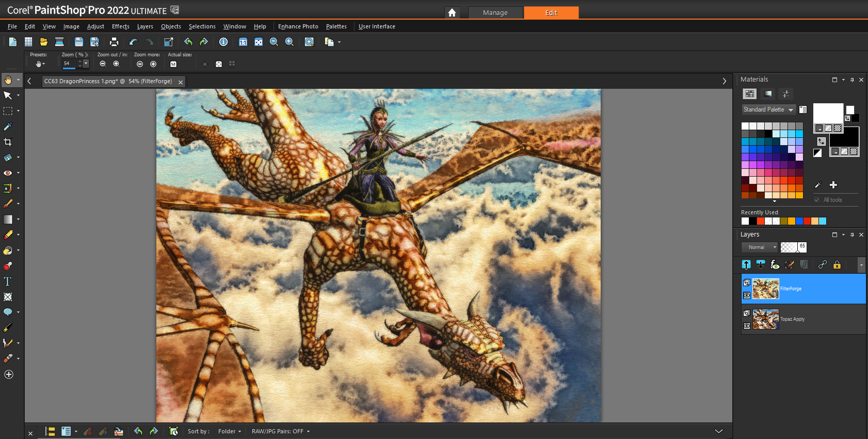Open the Resize image tool
868x439 pixels.
pyautogui.click(x=169, y=42)
